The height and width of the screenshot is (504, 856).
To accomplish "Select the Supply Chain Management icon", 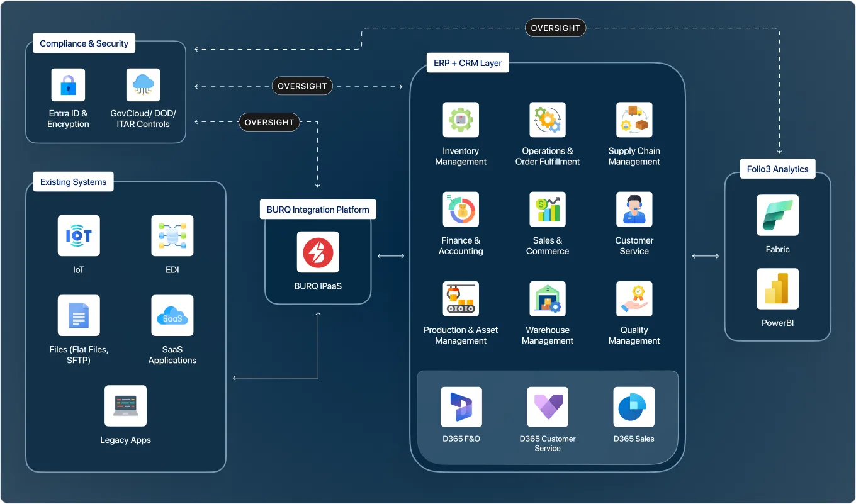I will tap(634, 120).
